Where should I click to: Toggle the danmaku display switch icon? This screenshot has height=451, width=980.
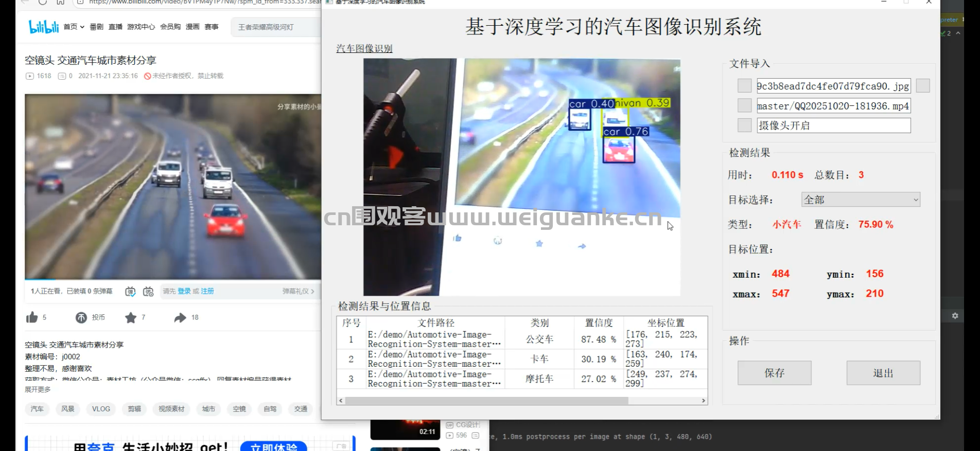[130, 292]
